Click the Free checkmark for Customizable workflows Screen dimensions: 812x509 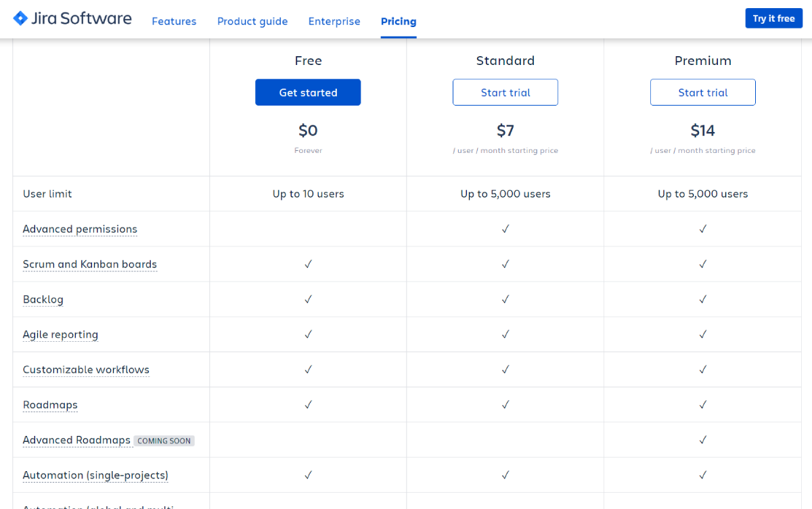point(308,369)
